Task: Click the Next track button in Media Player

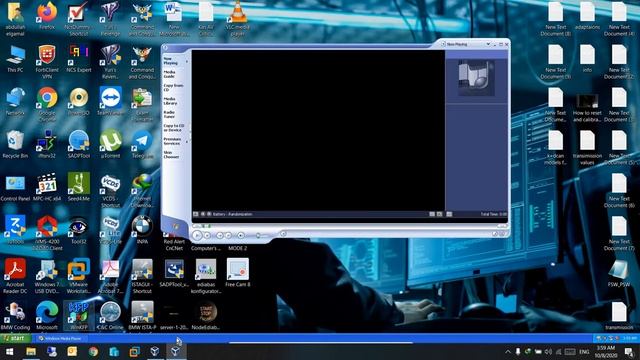Action: (228, 236)
